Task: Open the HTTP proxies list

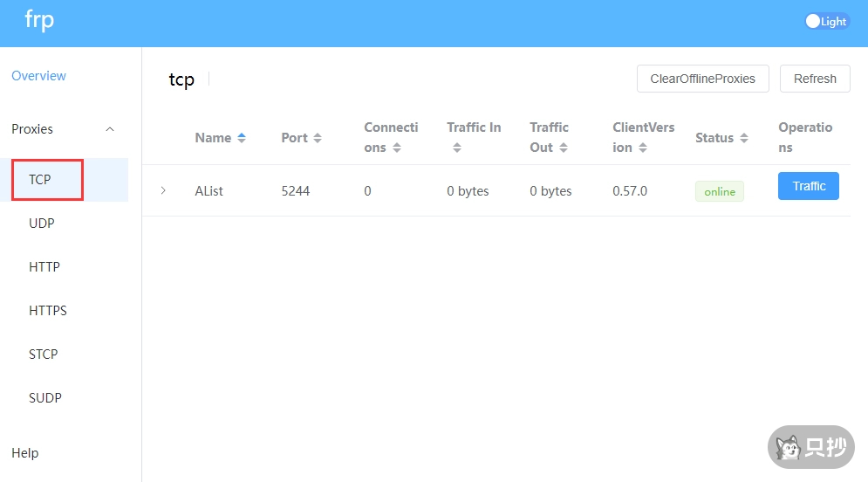Action: [44, 267]
